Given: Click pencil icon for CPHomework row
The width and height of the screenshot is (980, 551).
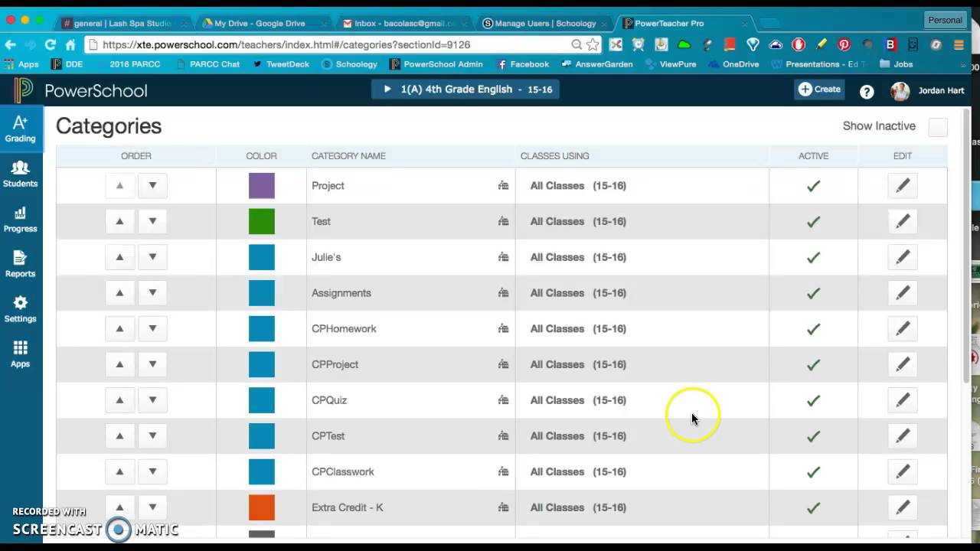Looking at the screenshot, I should pos(903,328).
